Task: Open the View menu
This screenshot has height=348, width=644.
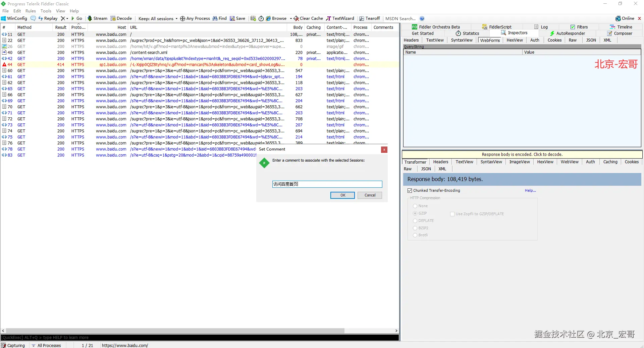Action: (60, 11)
